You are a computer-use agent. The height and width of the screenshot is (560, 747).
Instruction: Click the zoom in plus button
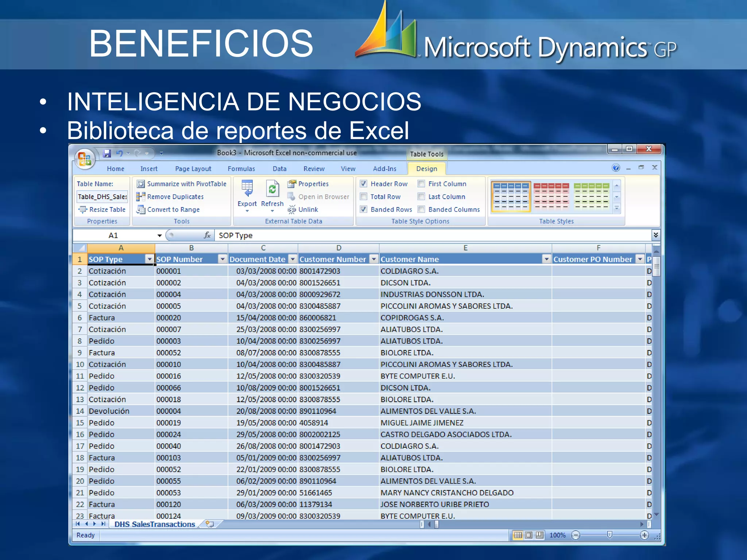coord(645,535)
